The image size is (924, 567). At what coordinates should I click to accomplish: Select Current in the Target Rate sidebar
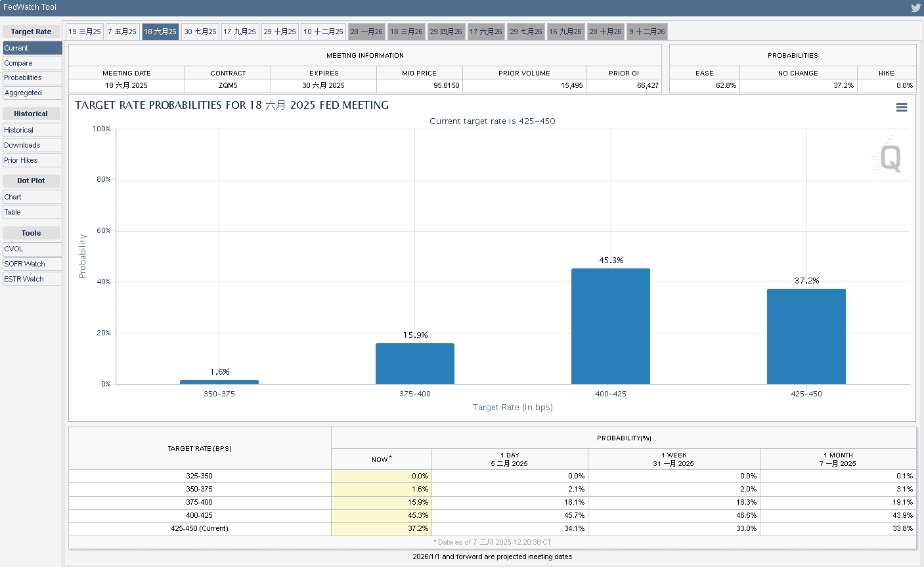click(x=32, y=48)
